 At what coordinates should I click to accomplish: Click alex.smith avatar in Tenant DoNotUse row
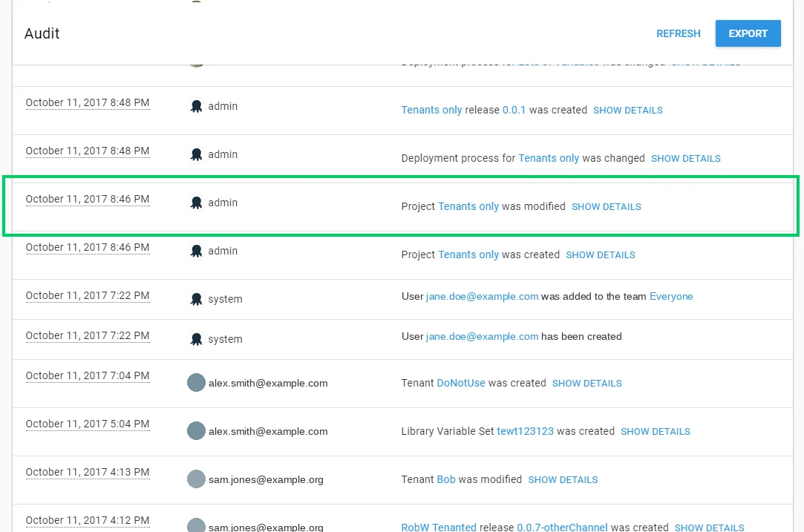point(196,382)
